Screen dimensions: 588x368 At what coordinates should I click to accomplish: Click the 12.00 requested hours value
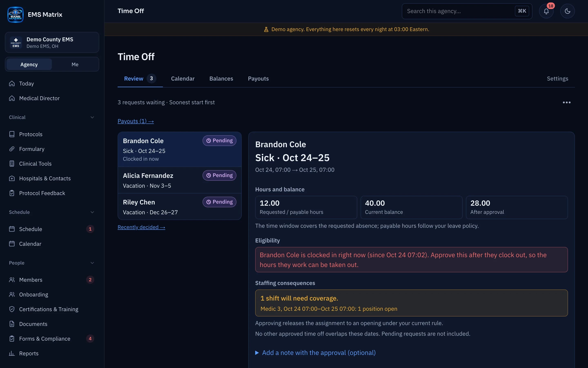click(269, 203)
